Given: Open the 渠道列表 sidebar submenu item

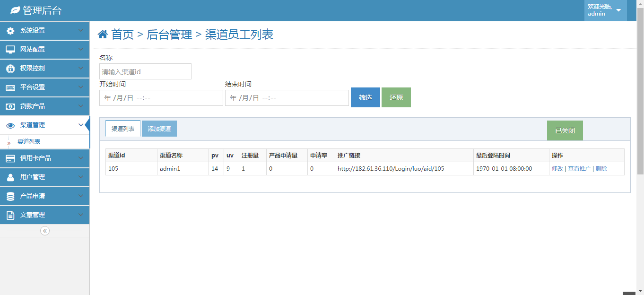Looking at the screenshot, I should 29,142.
